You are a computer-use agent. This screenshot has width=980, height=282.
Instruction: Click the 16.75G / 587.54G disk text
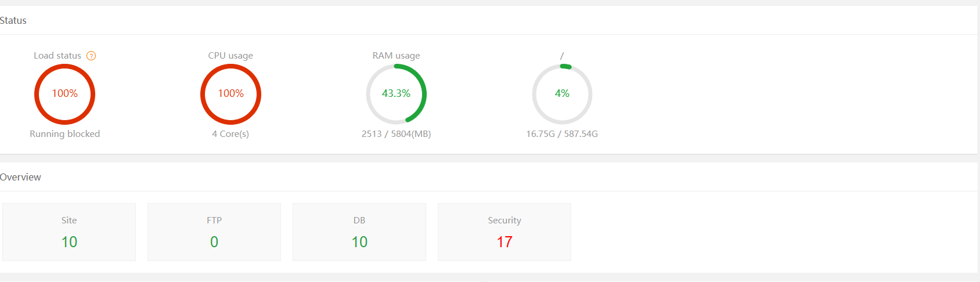coord(562,134)
